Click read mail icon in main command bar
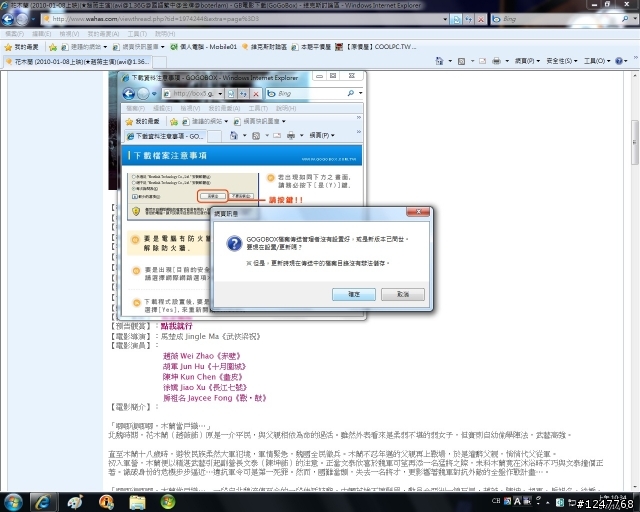Viewport: 640px width, 512px height. 482,61
